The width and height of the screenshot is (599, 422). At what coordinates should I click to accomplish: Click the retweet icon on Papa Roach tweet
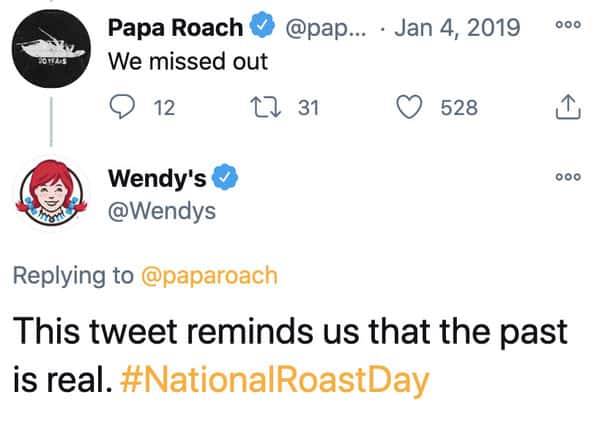266,107
